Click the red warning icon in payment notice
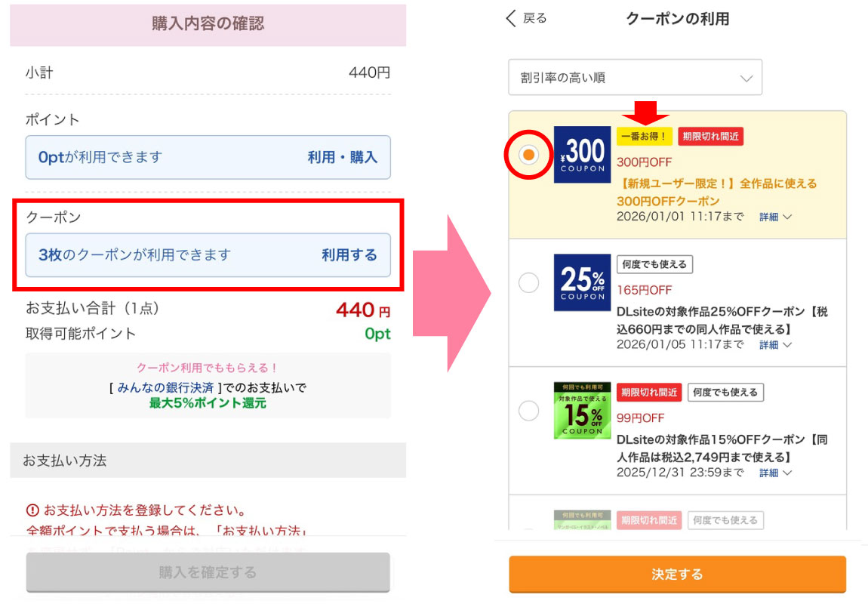The width and height of the screenshot is (868, 604). (x=32, y=510)
